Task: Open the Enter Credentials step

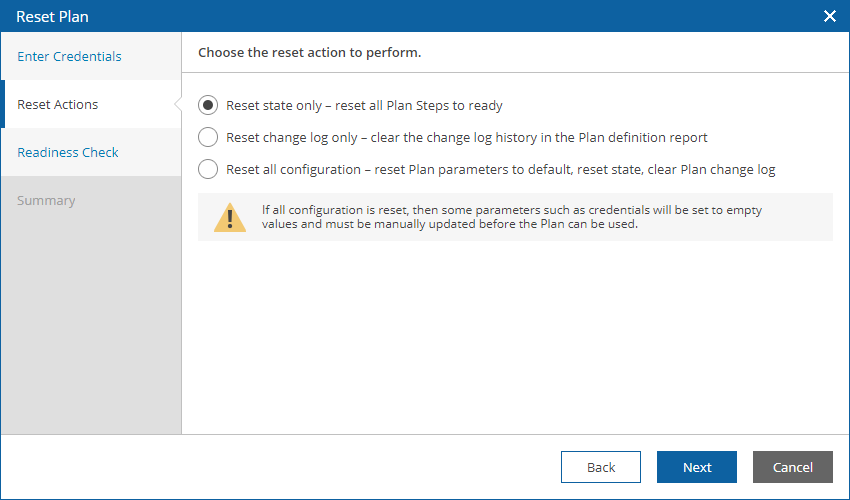Action: tap(69, 56)
